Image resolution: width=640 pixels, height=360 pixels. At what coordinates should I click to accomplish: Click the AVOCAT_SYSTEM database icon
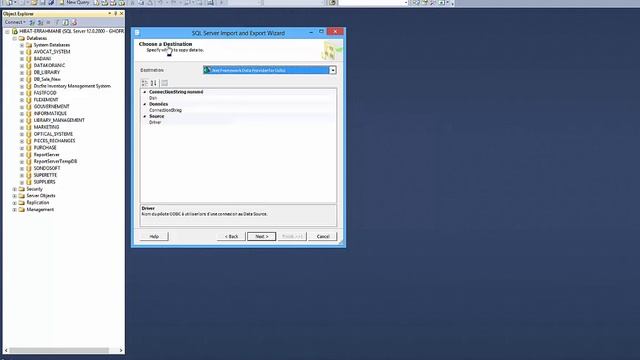pos(29,52)
